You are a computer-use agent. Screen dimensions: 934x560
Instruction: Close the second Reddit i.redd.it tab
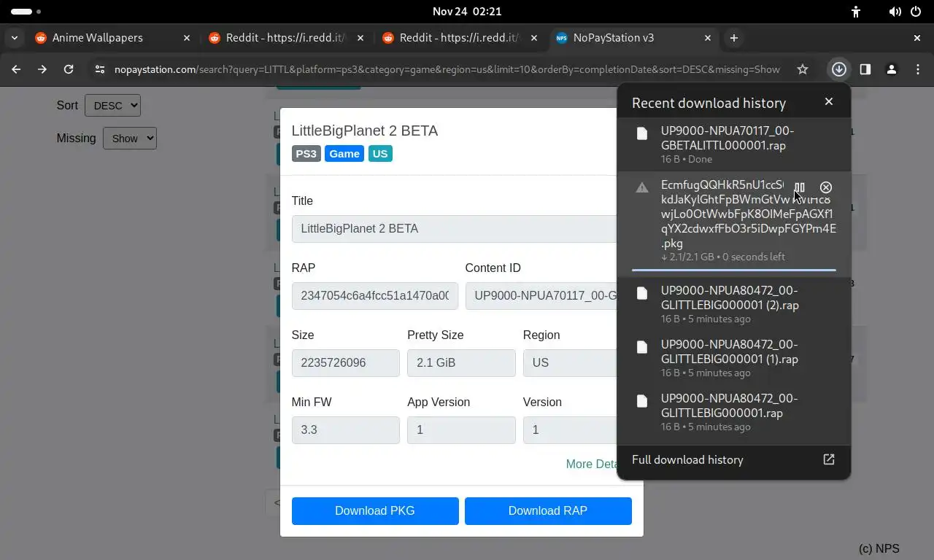(534, 38)
